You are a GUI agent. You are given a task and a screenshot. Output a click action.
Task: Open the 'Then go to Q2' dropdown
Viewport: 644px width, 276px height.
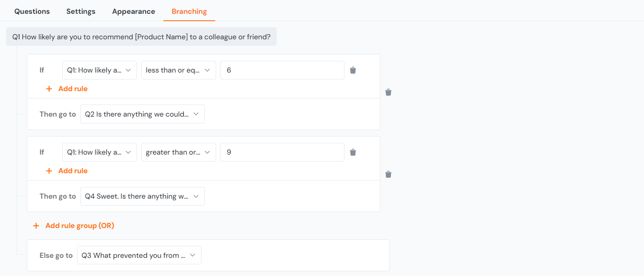coord(143,114)
